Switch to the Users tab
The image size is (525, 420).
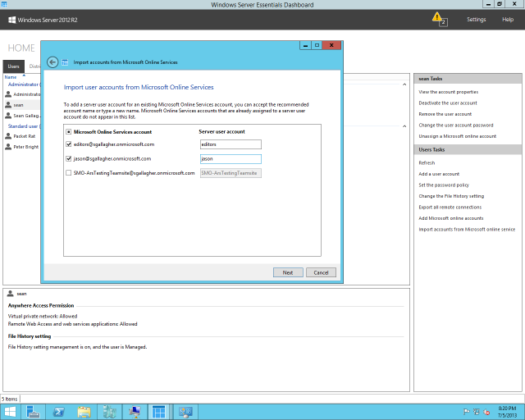click(14, 66)
